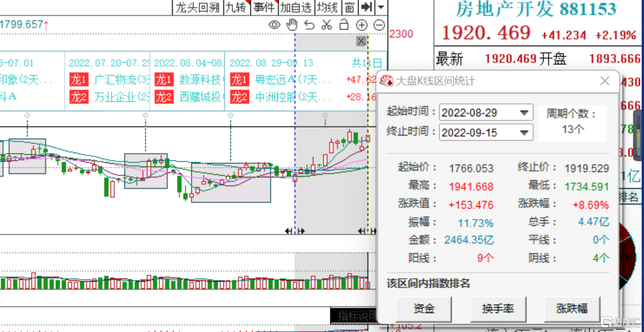Viewport: 644px width, 332px height.
Task: Click the diamond marker above 2022.07.20 box
Action: (145, 115)
